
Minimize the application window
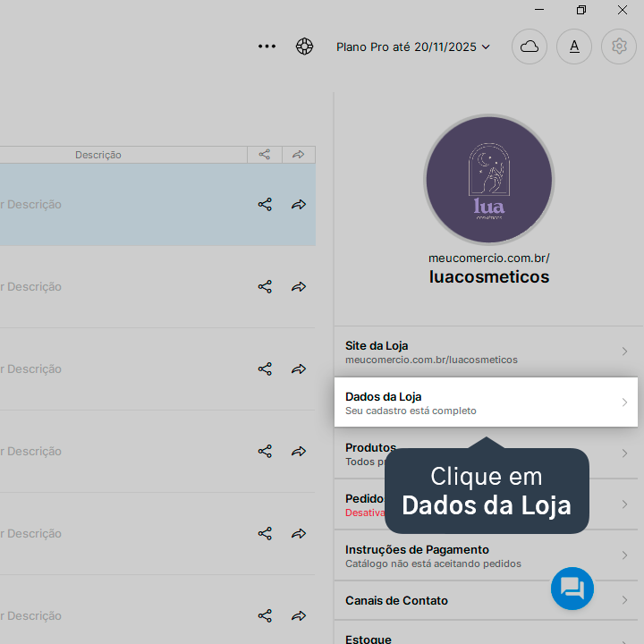point(539,10)
